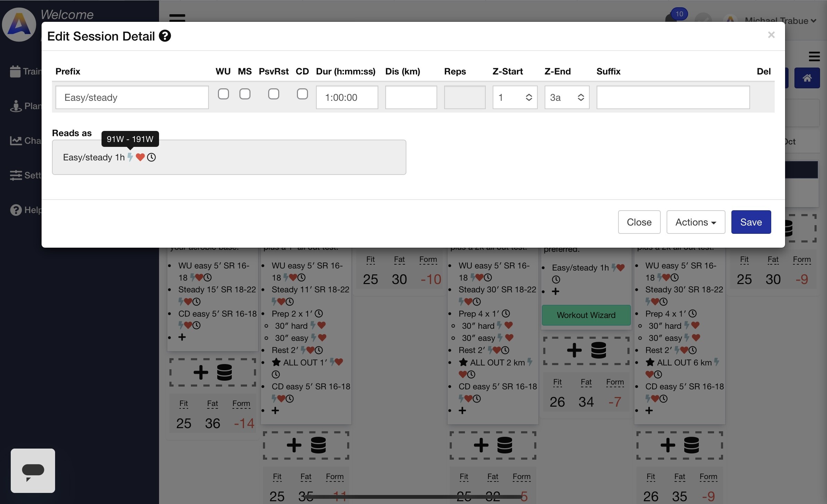Screen dimensions: 827x504
Task: Toggle the CD checkbox
Action: [x=302, y=94]
